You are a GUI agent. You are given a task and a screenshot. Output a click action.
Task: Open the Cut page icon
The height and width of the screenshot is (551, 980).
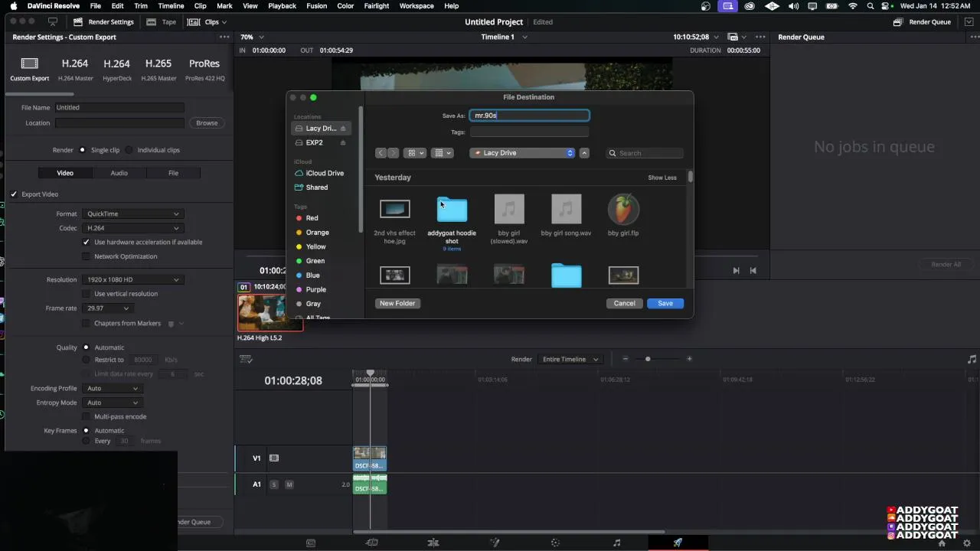coord(371,543)
